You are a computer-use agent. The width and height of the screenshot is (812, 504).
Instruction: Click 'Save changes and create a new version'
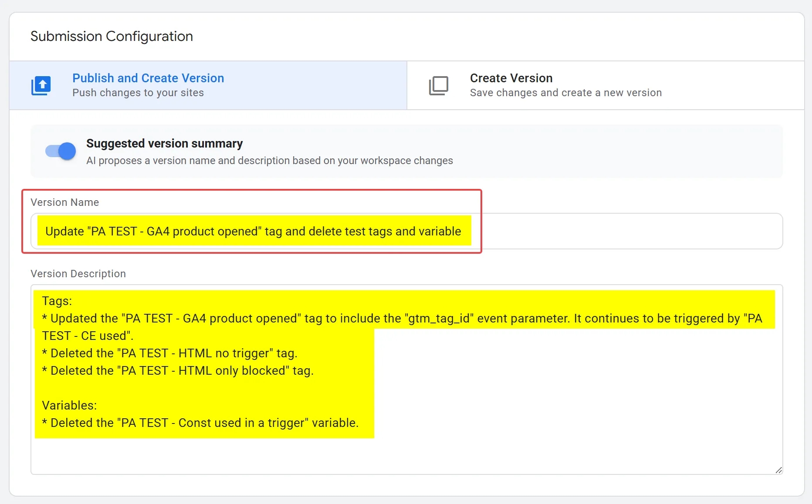click(566, 93)
